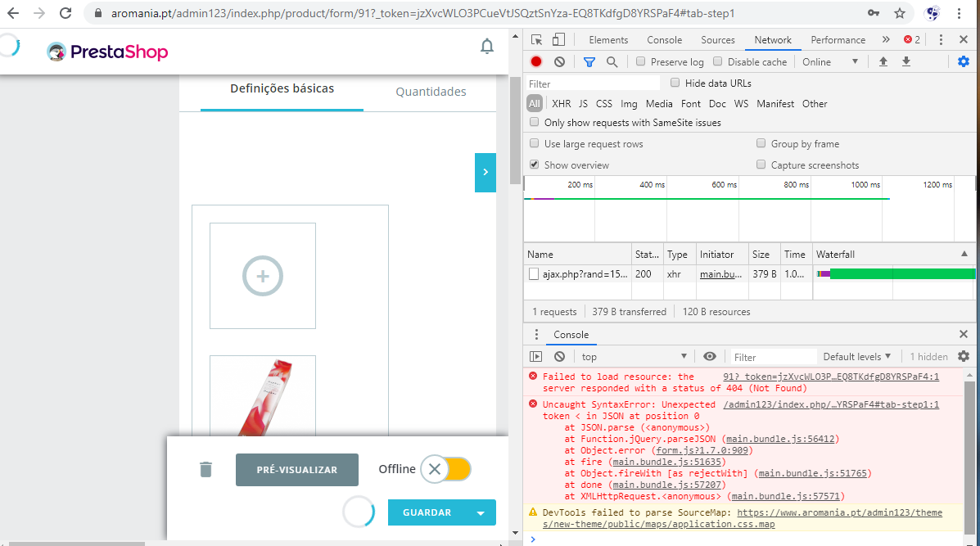This screenshot has width=980, height=546.
Task: Open form.js?1.7.0:909 link
Action: (x=702, y=450)
